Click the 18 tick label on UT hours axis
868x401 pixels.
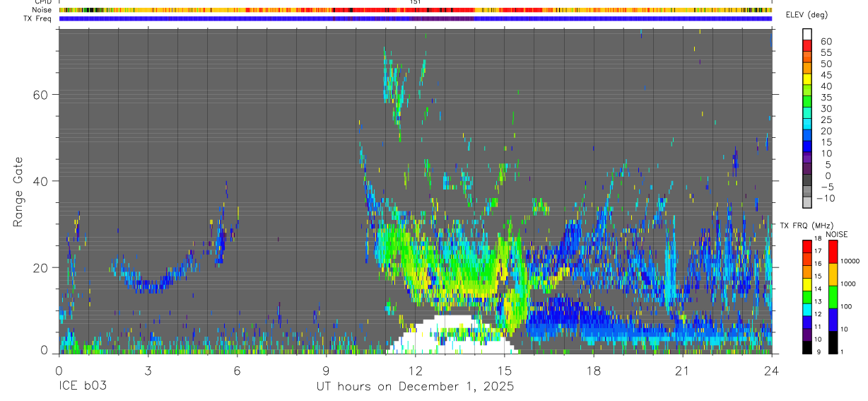(593, 370)
